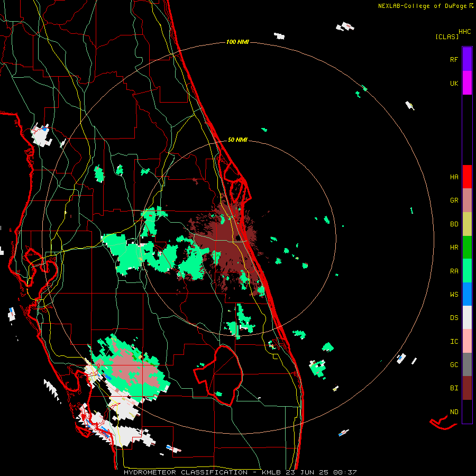476x476 pixels.
Task: Click the 'BD' legend label
Action: [x=454, y=224]
